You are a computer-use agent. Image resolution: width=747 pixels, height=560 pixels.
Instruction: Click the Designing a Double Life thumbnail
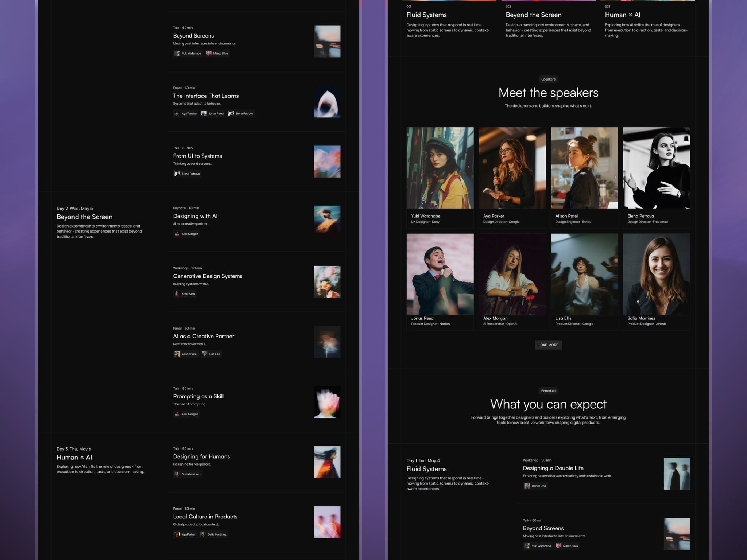click(x=677, y=474)
